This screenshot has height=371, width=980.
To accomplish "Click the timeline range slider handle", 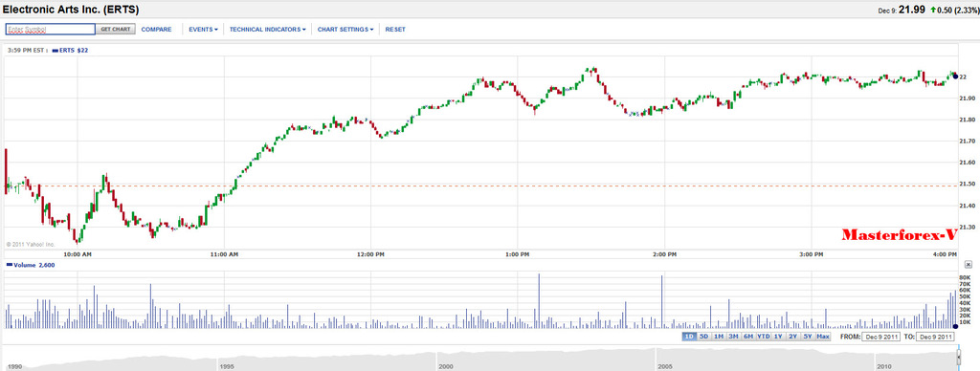I will [959, 358].
